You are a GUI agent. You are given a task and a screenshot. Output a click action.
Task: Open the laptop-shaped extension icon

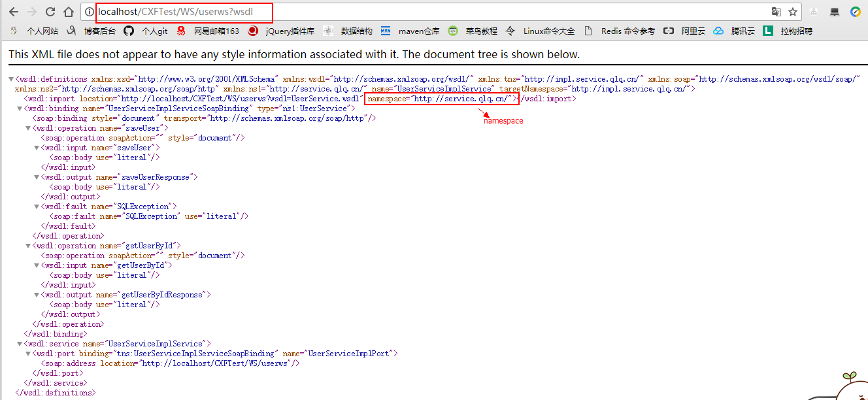coord(835,12)
